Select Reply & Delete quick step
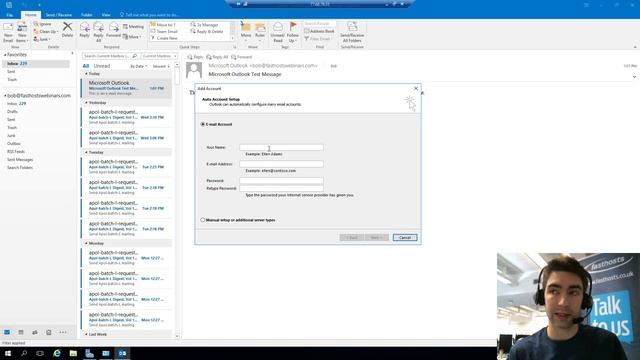The width and height of the screenshot is (640, 360). tap(207, 31)
